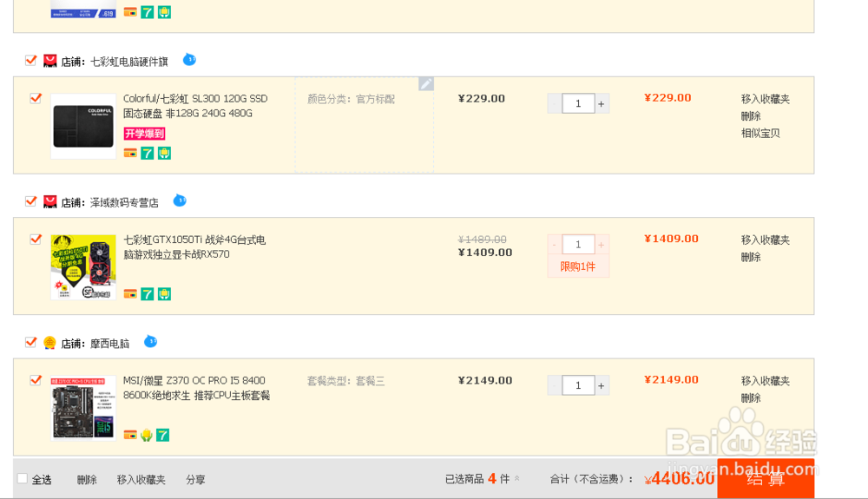Uncheck the 泽域数码专营店 shop checkbox
The height and width of the screenshot is (499, 868).
[x=31, y=201]
